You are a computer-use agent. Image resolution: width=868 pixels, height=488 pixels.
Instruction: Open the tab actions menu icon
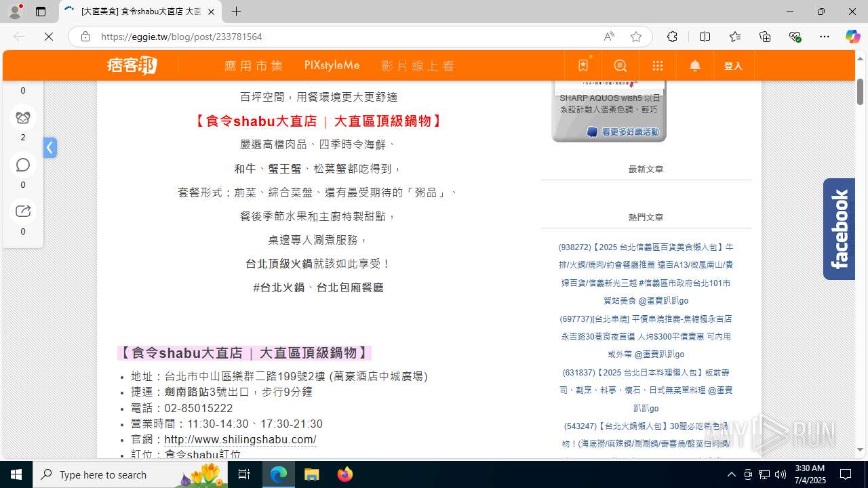coord(41,12)
